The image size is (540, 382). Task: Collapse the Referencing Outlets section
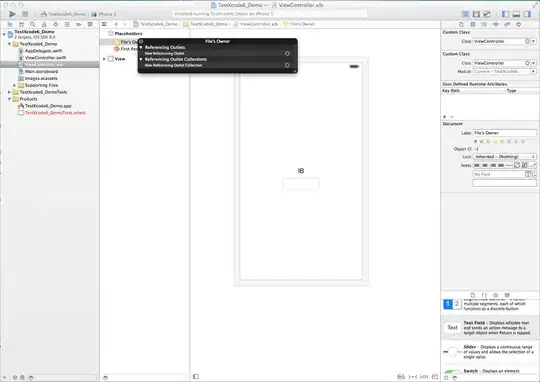click(x=141, y=48)
